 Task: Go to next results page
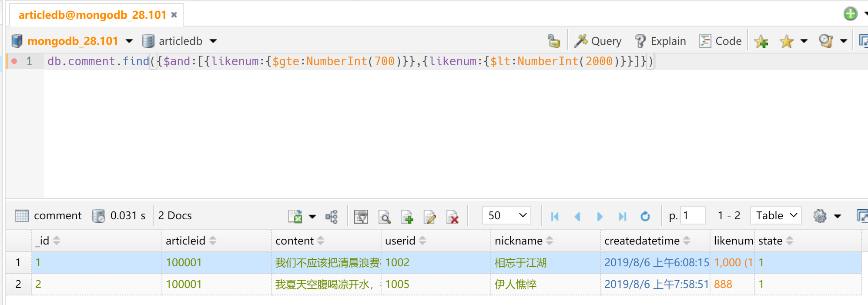click(600, 216)
